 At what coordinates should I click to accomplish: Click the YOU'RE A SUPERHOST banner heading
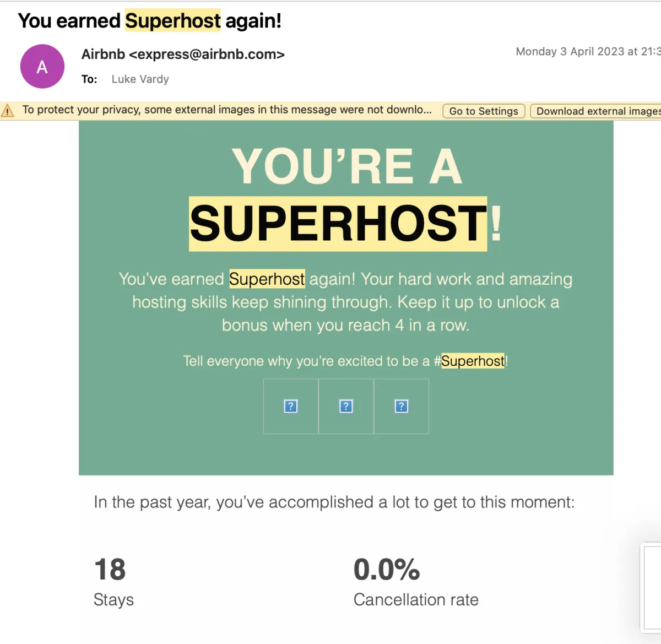(x=346, y=194)
